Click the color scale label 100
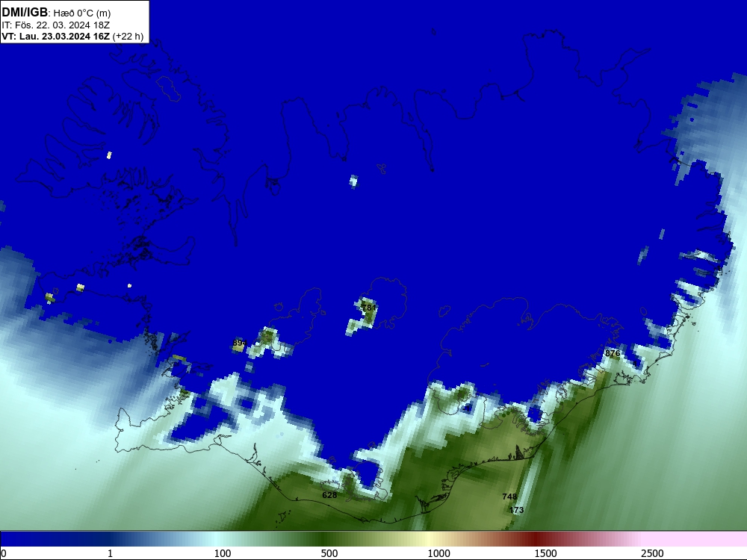The image size is (747, 560). click(223, 553)
